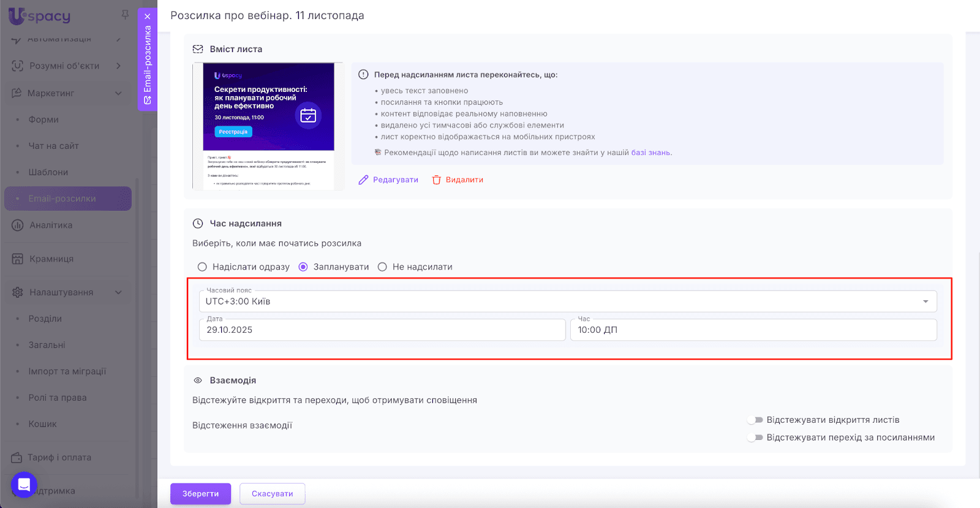Open the Крамниця store icon
Screen dimensions: 980x508
[17, 259]
